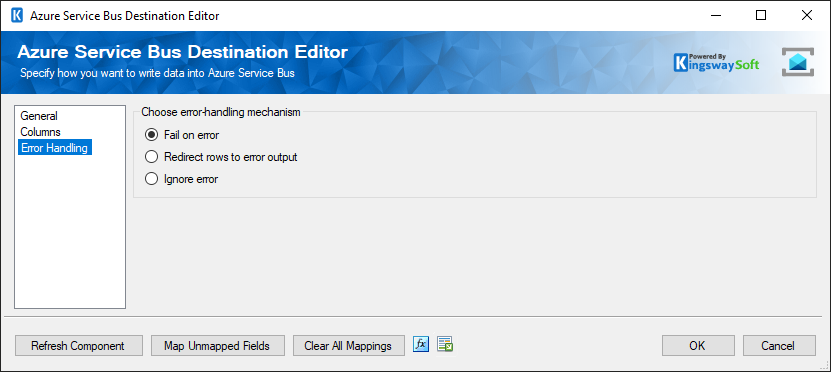Click the KingswaySoft logo
The height and width of the screenshot is (372, 831).
tap(717, 63)
